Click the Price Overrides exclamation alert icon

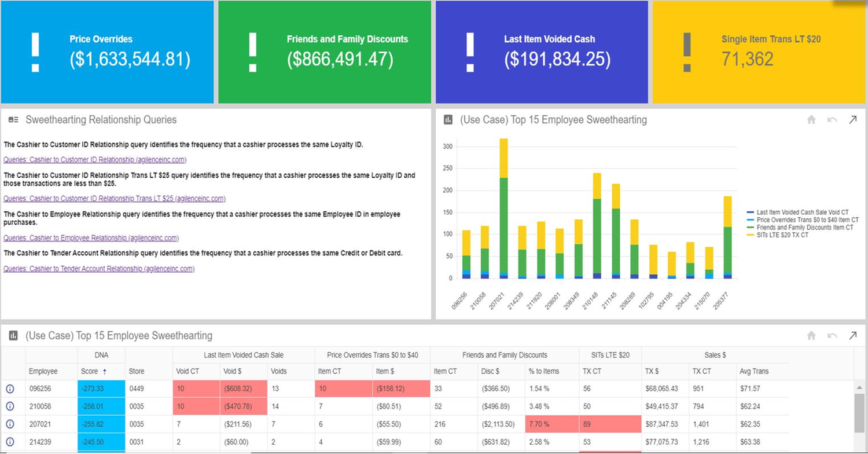(36, 52)
